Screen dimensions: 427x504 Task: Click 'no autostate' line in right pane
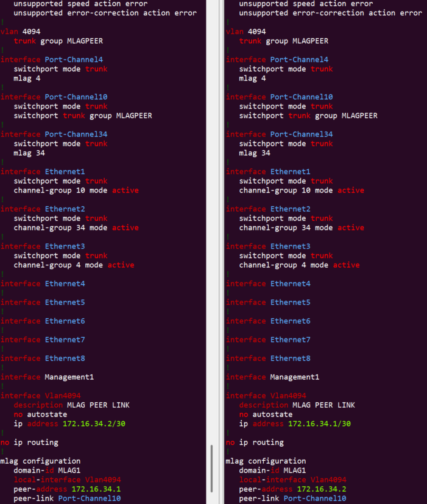tap(266, 415)
